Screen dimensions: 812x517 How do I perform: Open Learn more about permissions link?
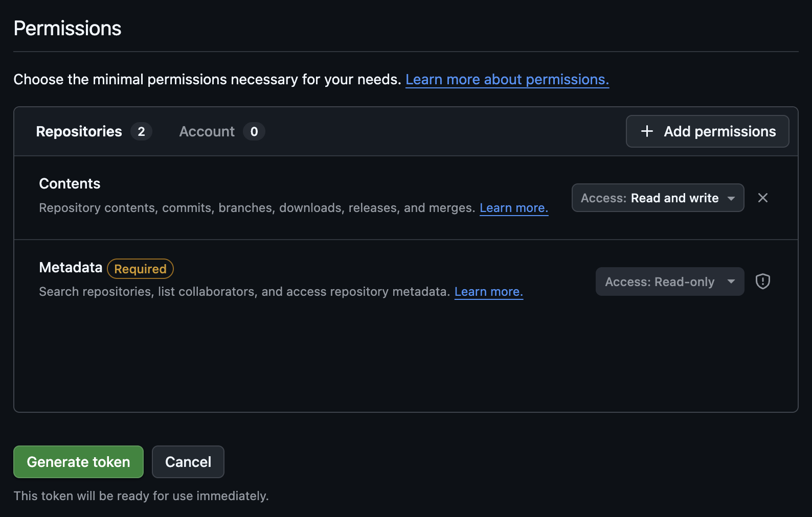tap(507, 80)
